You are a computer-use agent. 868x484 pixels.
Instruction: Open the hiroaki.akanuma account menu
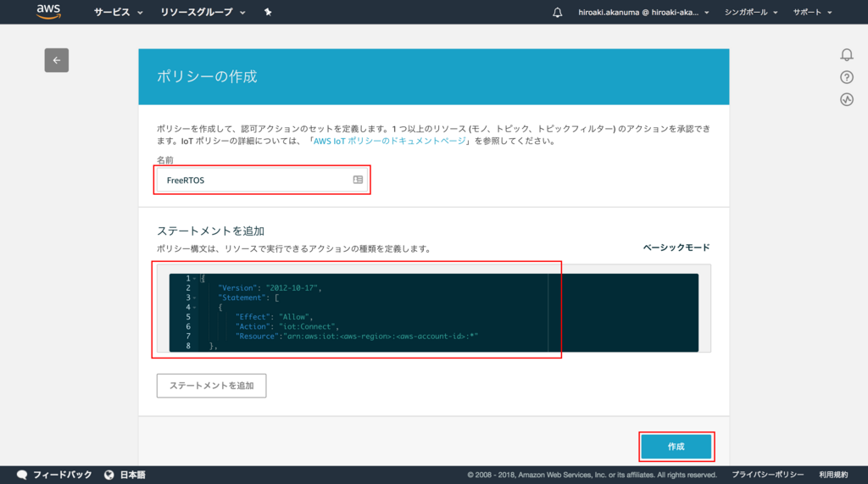tap(643, 12)
